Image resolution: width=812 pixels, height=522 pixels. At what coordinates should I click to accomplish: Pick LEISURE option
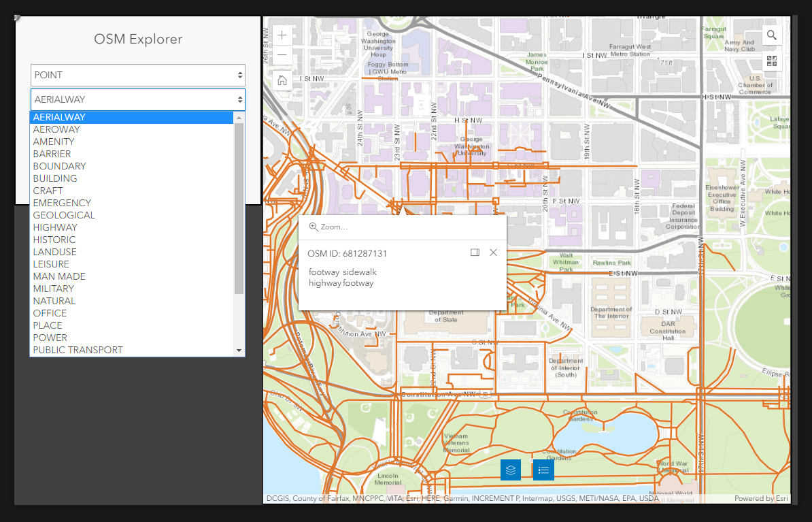pos(131,264)
